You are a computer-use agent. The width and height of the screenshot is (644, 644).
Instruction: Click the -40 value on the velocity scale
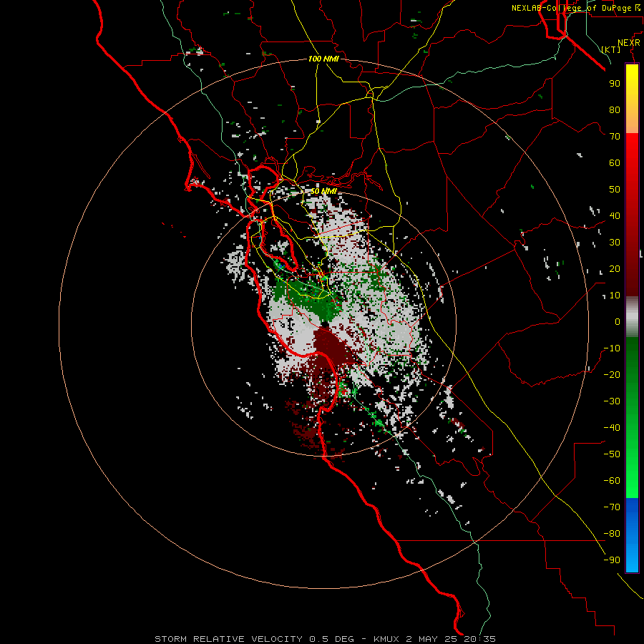[612, 428]
